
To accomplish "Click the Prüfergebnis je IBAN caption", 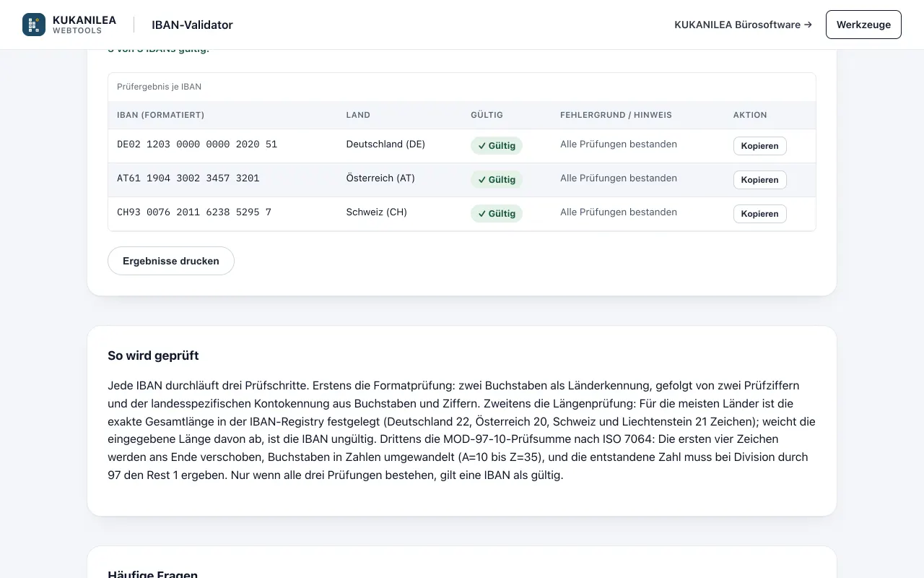I will [159, 87].
